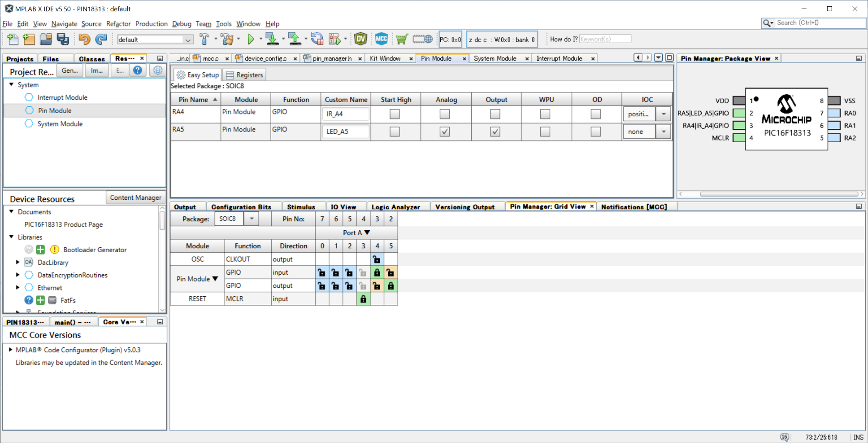Launch MPLAB Code Configurator via MCC icon
The image size is (868, 443).
pos(382,39)
